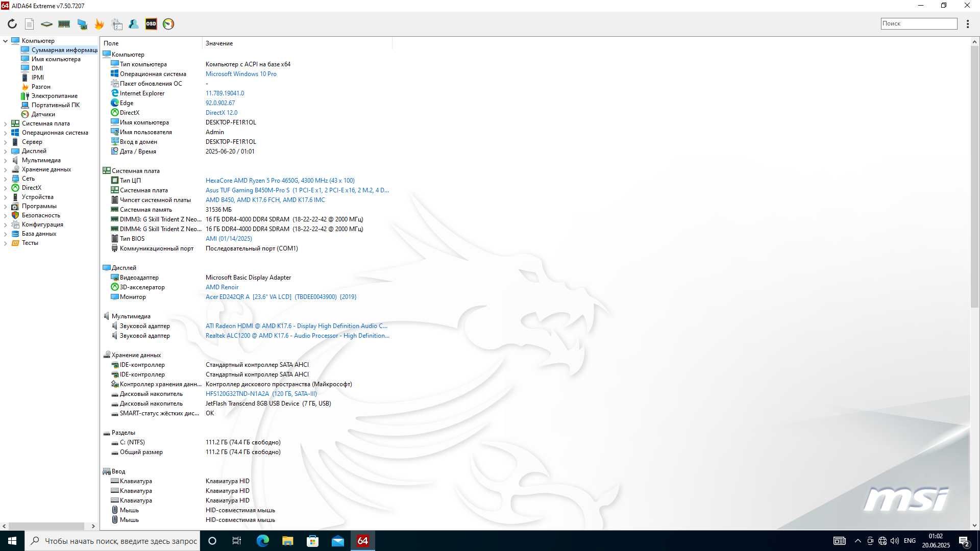Click the Поле column header
Viewport: 980px width, 551px height.
(152, 43)
